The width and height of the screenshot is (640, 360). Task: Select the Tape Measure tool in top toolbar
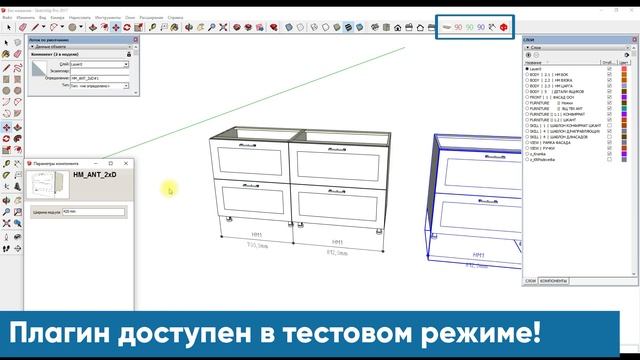[152, 27]
